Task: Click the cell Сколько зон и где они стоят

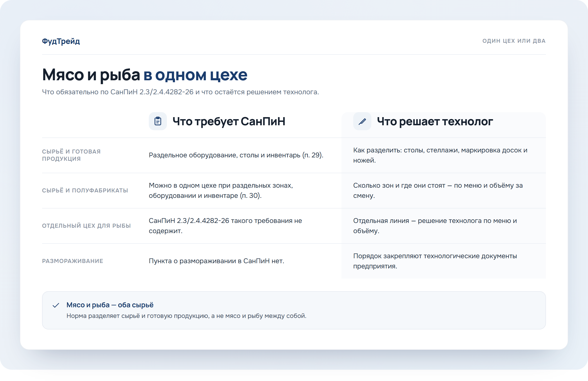Action: [438, 190]
